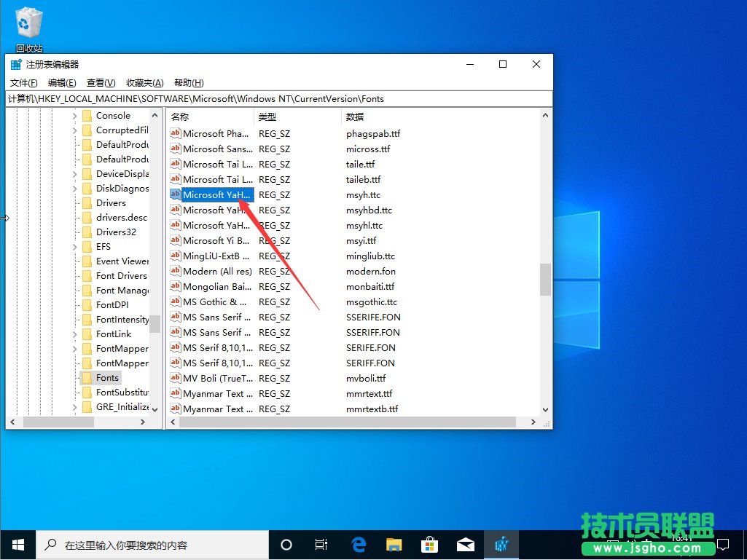Expand the Console registry key

point(74,115)
